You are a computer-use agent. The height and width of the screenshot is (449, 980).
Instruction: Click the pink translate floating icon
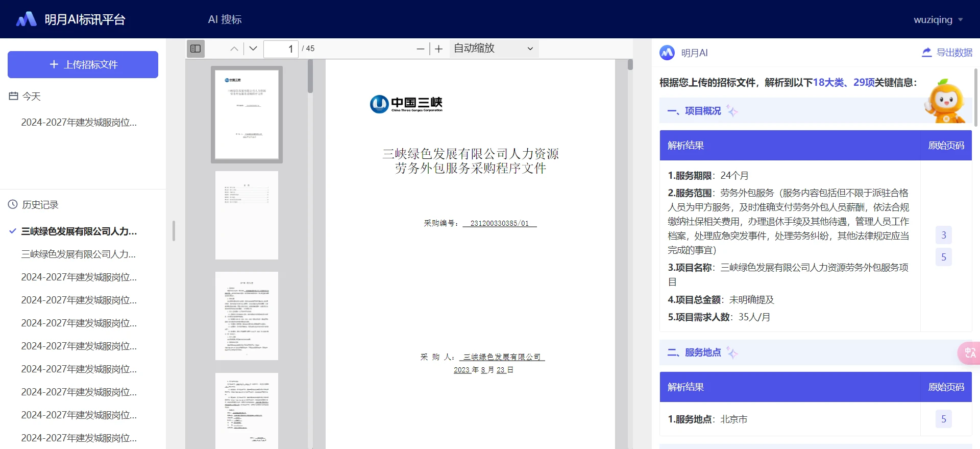point(969,352)
